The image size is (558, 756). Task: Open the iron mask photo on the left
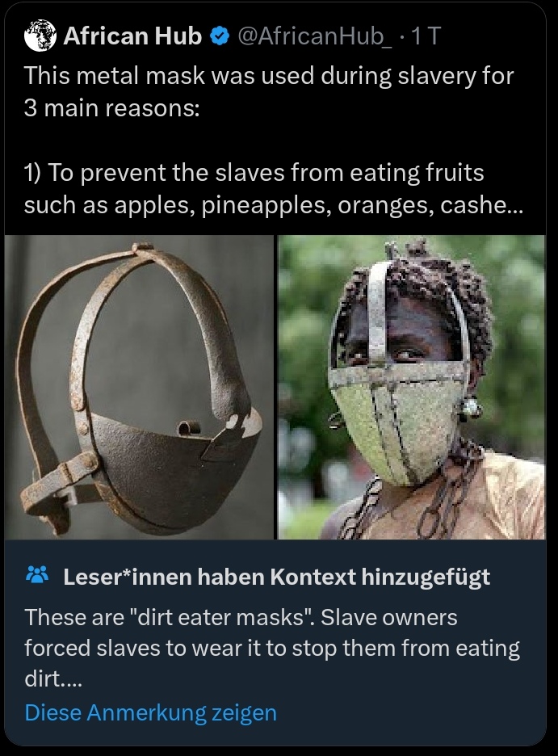coord(139,387)
